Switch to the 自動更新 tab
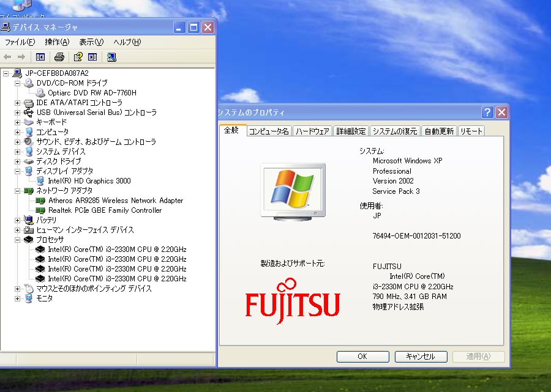551x392 pixels. (x=439, y=131)
